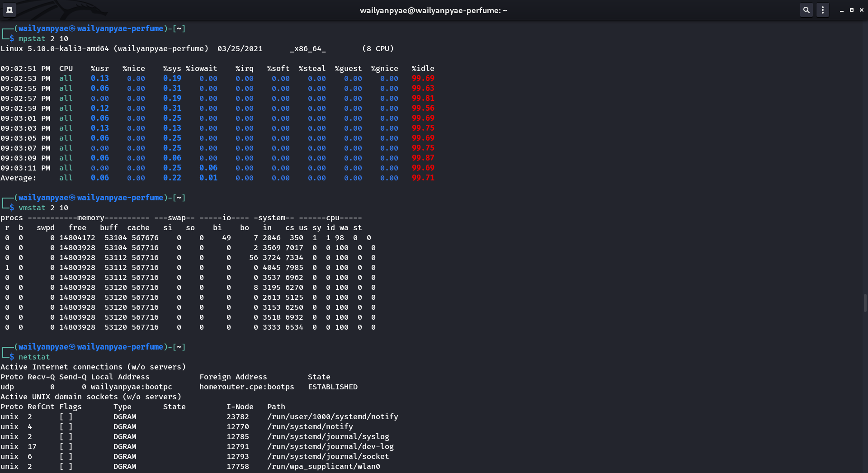Image resolution: width=868 pixels, height=473 pixels.
Task: Close the terminal window
Action: pyautogui.click(x=862, y=10)
